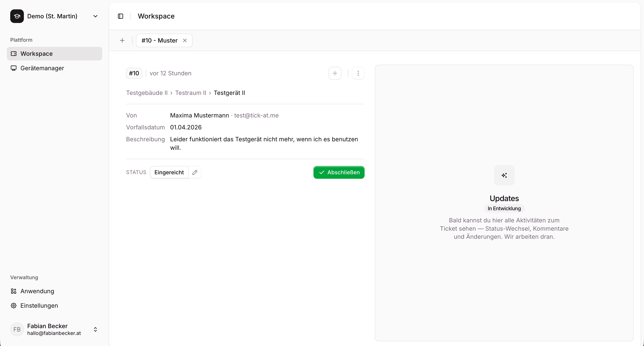644x346 pixels.
Task: Navigate to Testgebäude II breadcrumb
Action: pyautogui.click(x=147, y=93)
